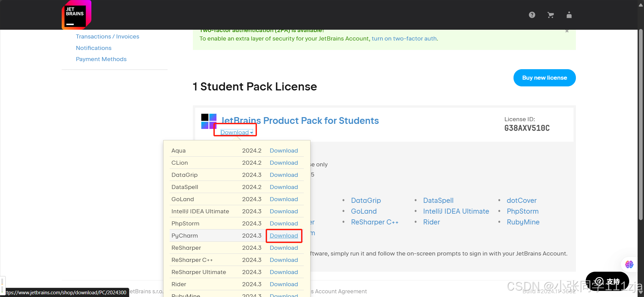Download CLion 2024.2
644x297 pixels.
[x=284, y=163]
